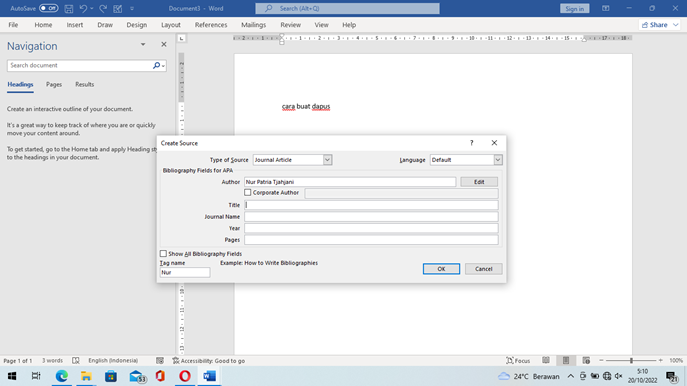Click the zoom in plus button
The image size is (687, 386).
pyautogui.click(x=661, y=361)
